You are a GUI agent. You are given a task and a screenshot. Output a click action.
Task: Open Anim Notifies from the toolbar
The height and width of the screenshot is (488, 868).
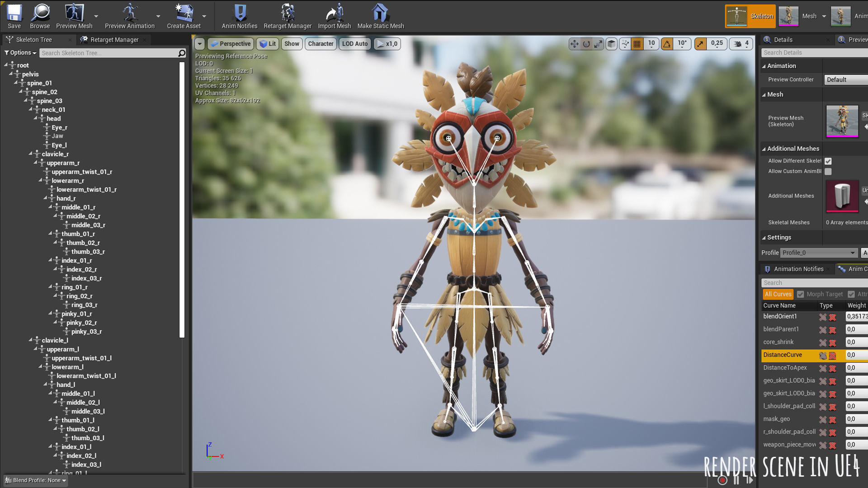tap(240, 16)
